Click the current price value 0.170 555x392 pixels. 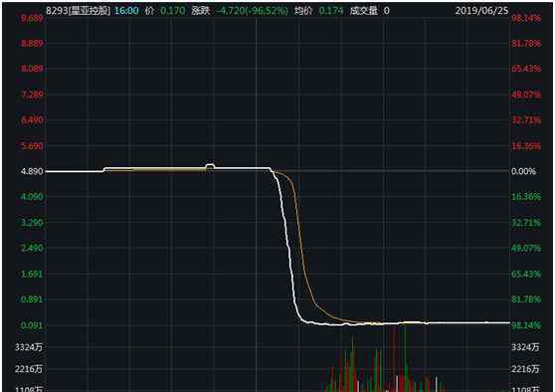pyautogui.click(x=173, y=11)
